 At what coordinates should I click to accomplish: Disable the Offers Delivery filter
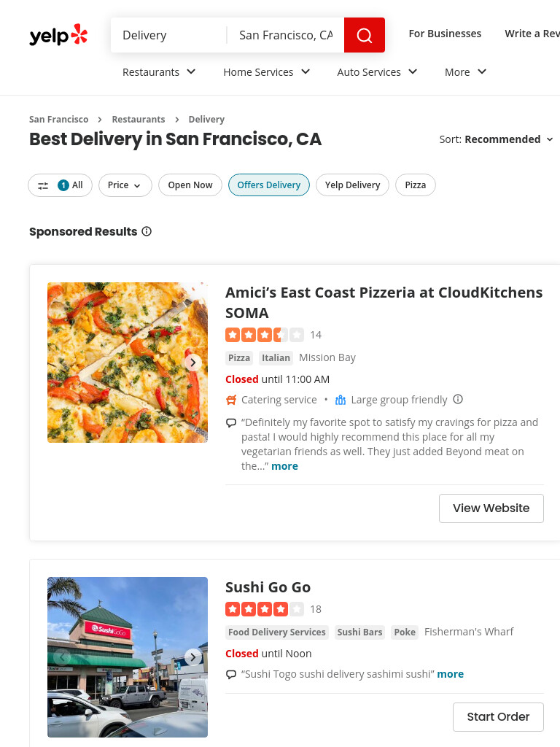[x=269, y=185]
